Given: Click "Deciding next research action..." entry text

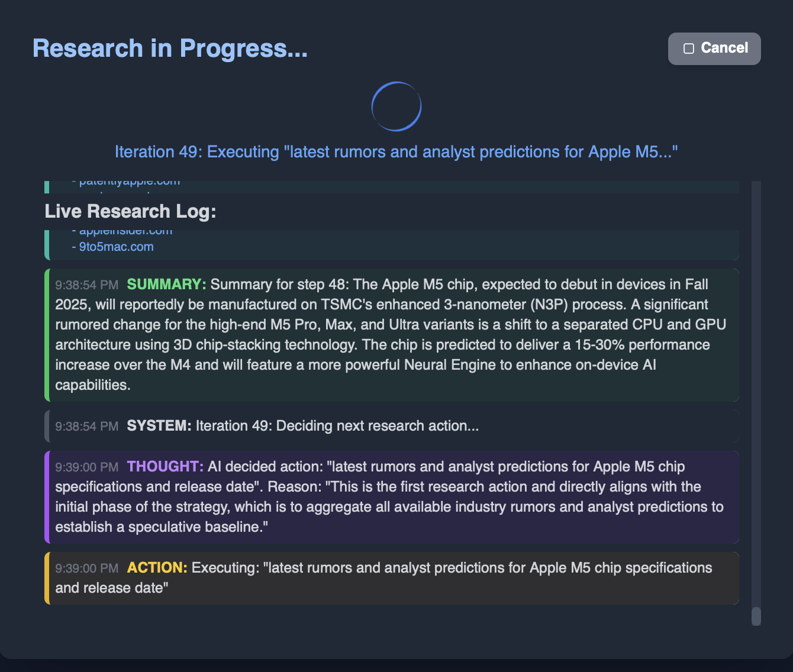Looking at the screenshot, I should coord(337,426).
